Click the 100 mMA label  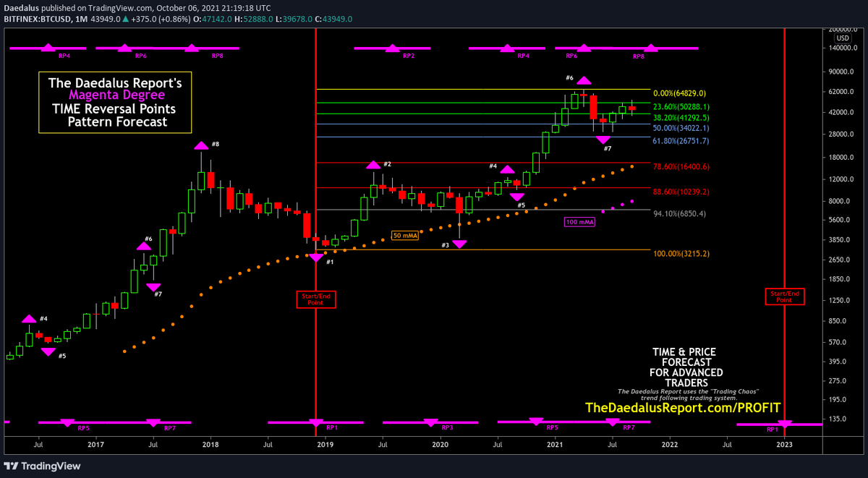(x=580, y=222)
